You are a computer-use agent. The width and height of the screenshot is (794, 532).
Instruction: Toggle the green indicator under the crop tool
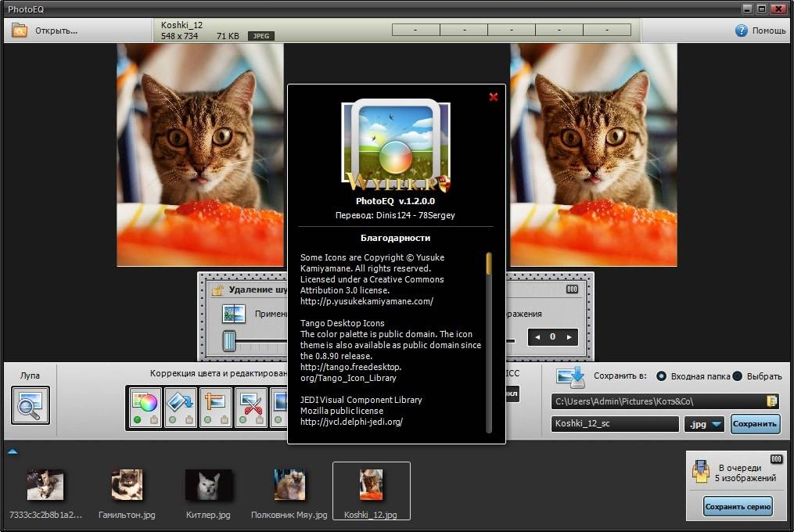[x=243, y=420]
